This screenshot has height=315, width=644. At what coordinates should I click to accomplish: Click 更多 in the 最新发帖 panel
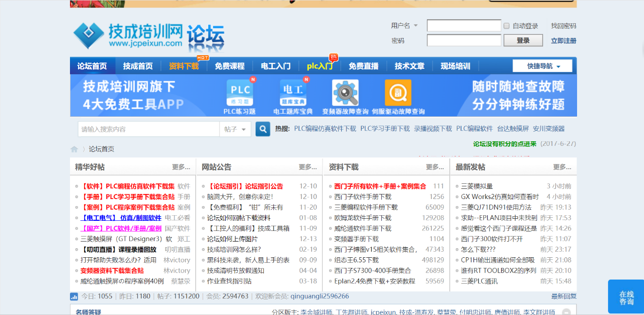point(561,167)
